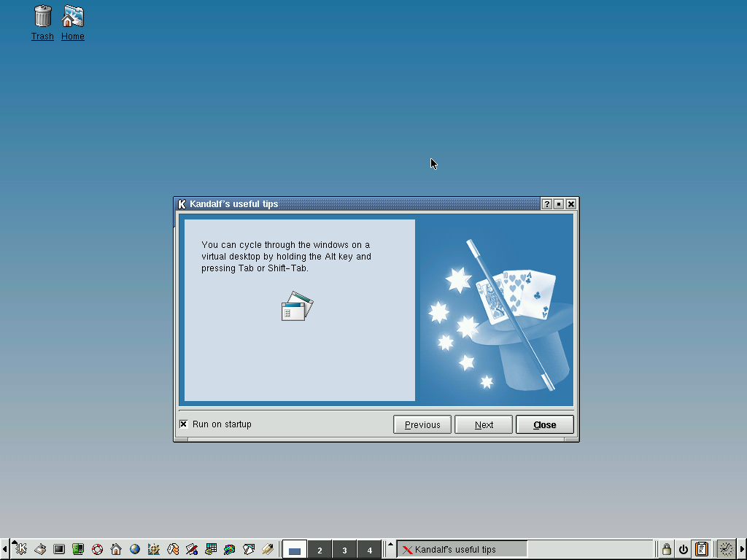
Task: Click the Previous tip button
Action: pos(422,424)
